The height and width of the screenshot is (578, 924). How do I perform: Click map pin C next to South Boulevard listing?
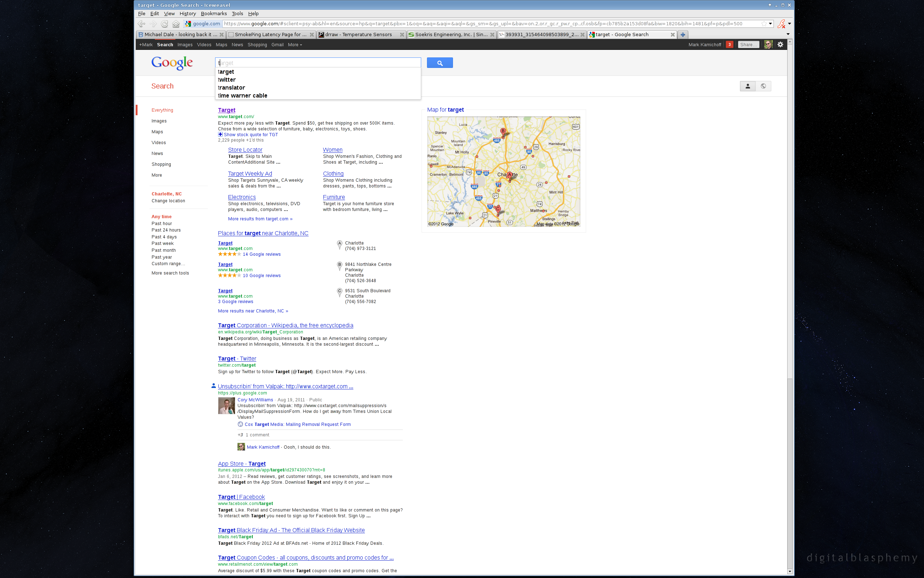coord(339,293)
